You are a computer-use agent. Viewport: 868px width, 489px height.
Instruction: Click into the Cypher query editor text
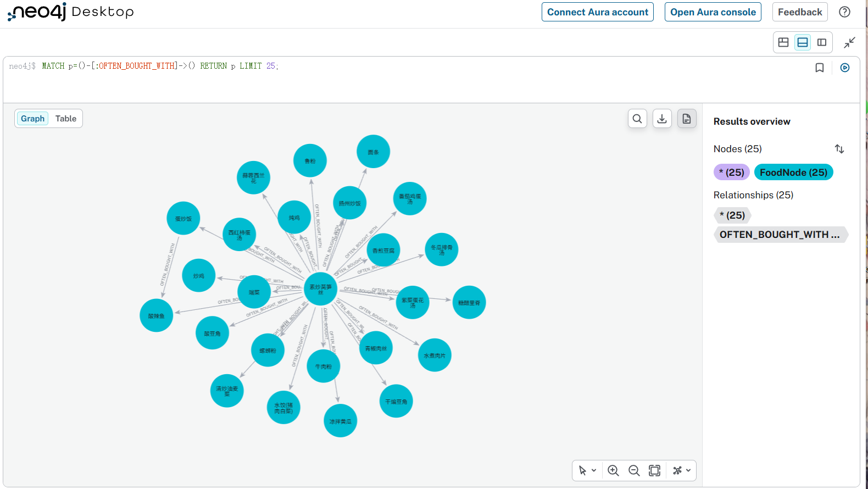[160, 66]
